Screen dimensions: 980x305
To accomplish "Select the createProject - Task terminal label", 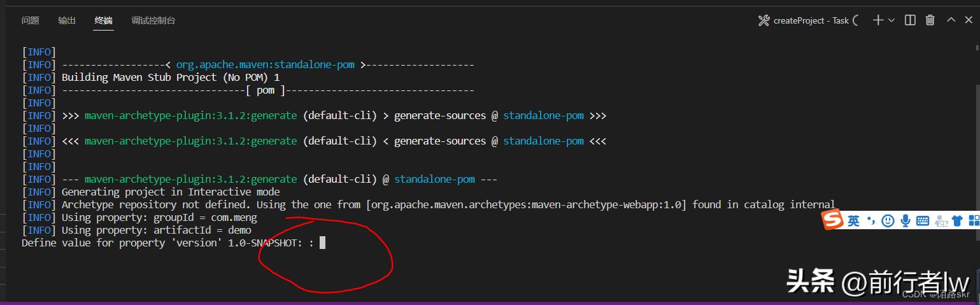I will [811, 20].
